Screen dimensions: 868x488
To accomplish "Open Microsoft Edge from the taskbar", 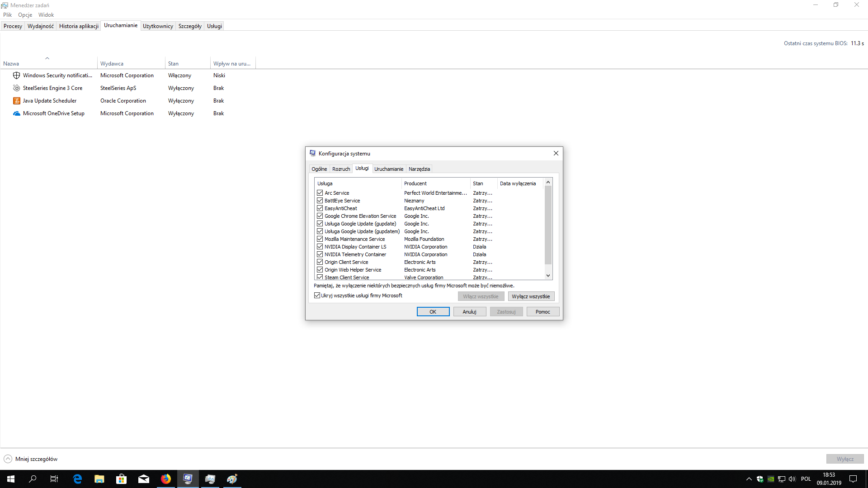I will (77, 479).
